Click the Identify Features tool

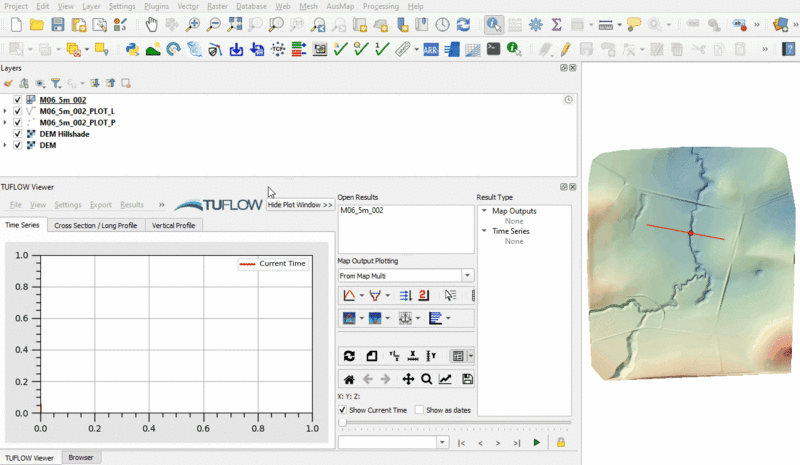pyautogui.click(x=494, y=24)
